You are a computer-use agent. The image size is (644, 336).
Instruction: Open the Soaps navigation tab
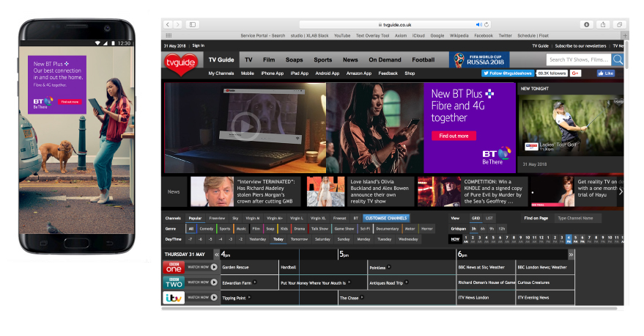[x=294, y=59]
